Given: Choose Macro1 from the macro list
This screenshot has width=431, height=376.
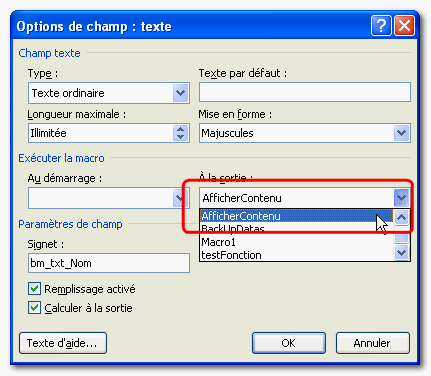Looking at the screenshot, I should click(x=297, y=242).
